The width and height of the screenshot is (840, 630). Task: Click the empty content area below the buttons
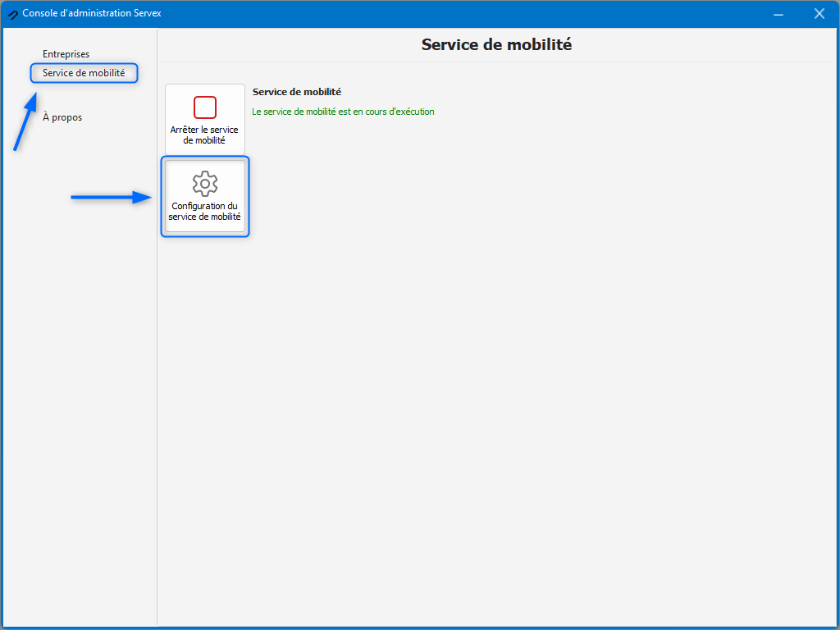pos(492,410)
